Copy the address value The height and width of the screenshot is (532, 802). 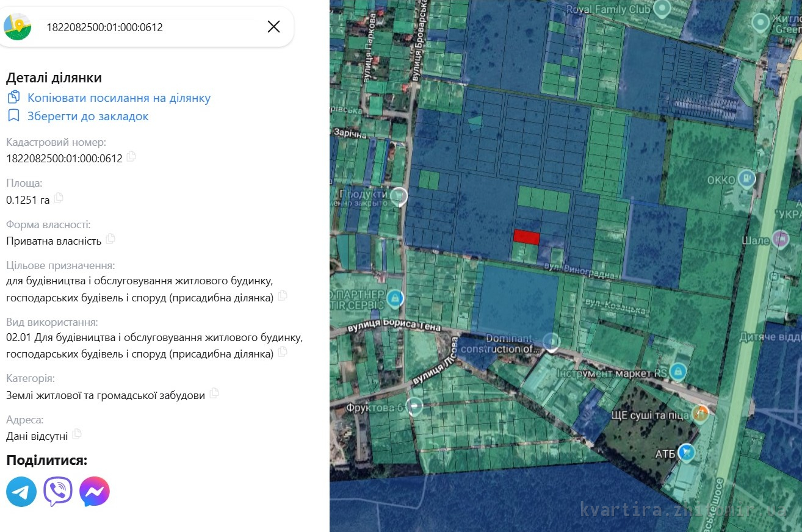click(76, 434)
